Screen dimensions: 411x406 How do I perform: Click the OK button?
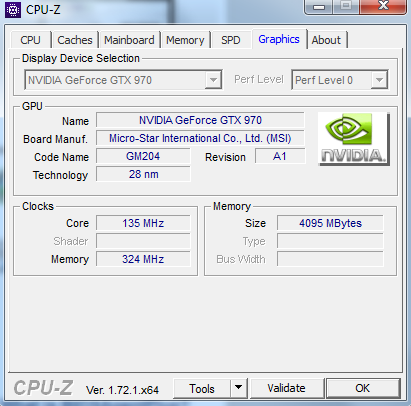[x=363, y=388]
